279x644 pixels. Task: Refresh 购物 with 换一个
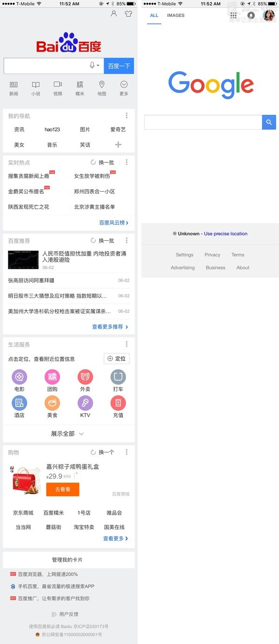[x=102, y=452]
